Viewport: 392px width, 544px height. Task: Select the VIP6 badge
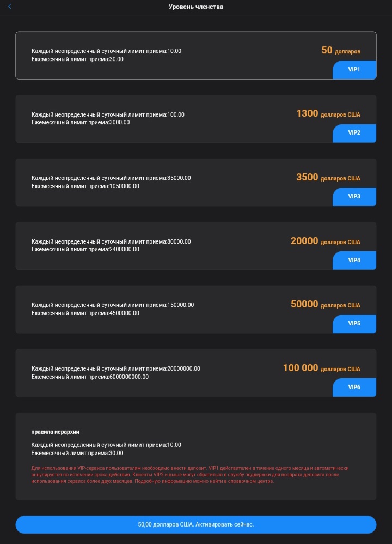coord(354,387)
